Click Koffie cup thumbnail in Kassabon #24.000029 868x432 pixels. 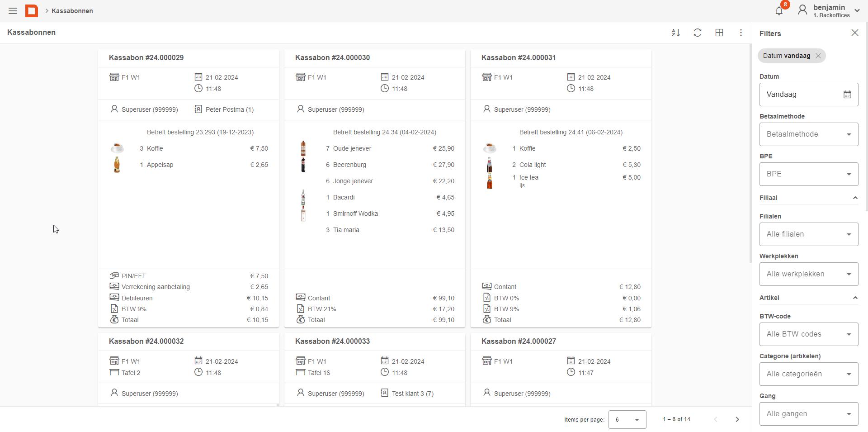[117, 148]
